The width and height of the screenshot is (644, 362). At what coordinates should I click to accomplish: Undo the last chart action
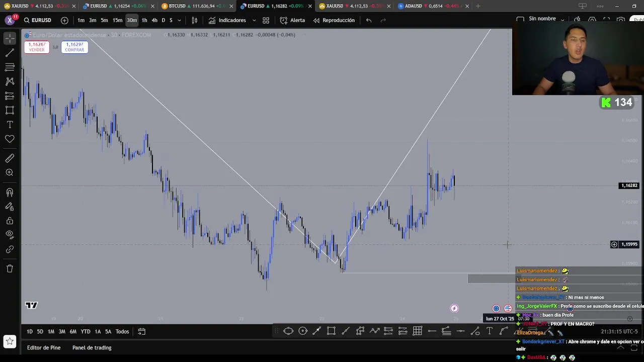tap(369, 20)
